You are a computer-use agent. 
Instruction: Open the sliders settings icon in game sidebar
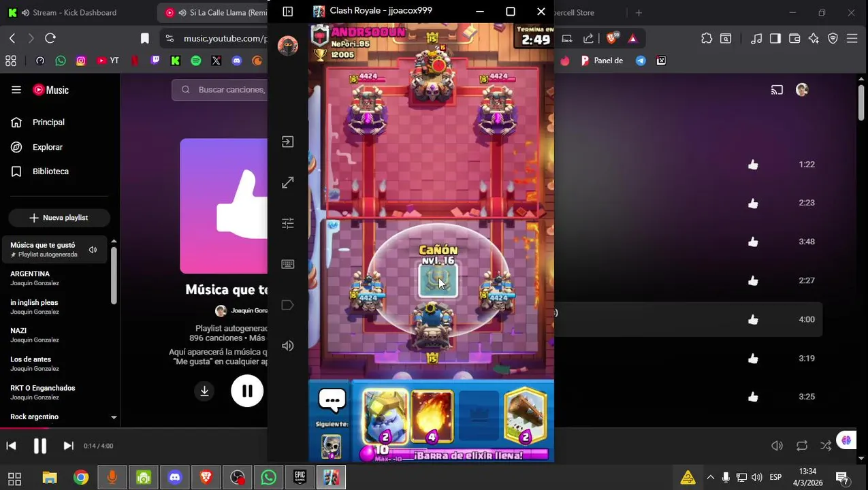(288, 223)
